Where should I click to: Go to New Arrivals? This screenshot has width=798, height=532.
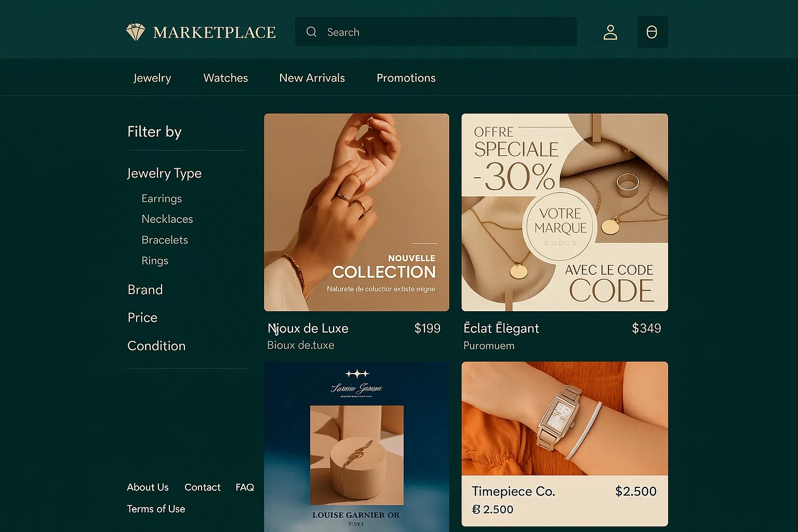click(312, 78)
